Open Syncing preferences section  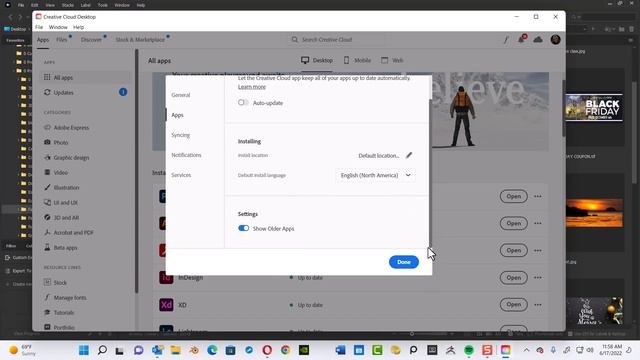180,135
